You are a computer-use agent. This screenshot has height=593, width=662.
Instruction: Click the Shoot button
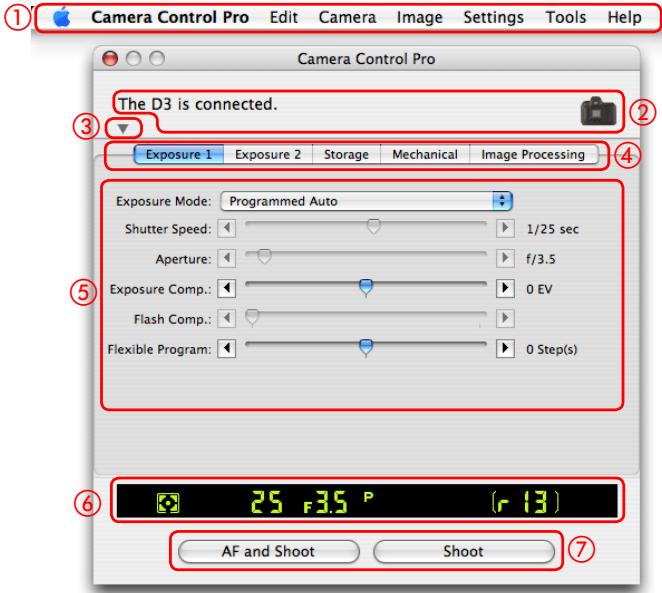[464, 551]
